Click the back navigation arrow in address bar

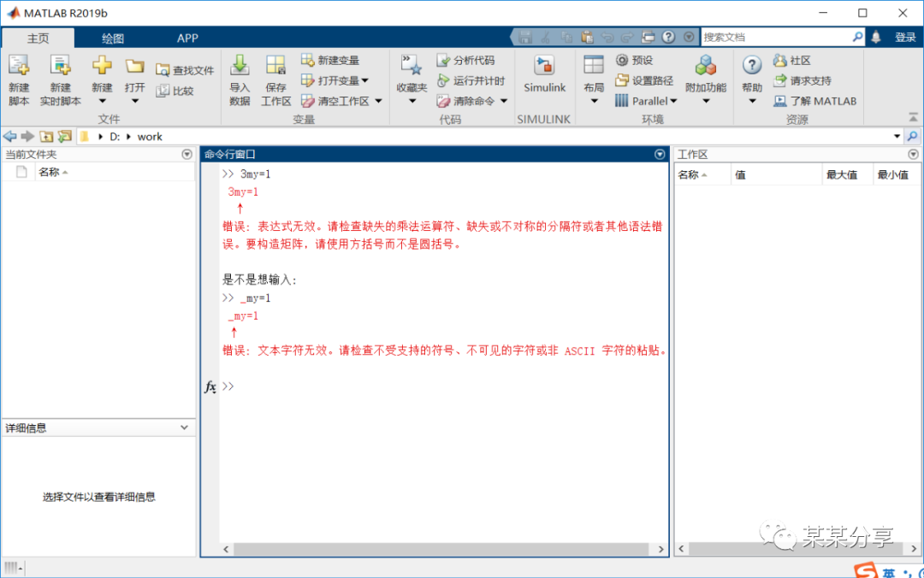pos(10,136)
